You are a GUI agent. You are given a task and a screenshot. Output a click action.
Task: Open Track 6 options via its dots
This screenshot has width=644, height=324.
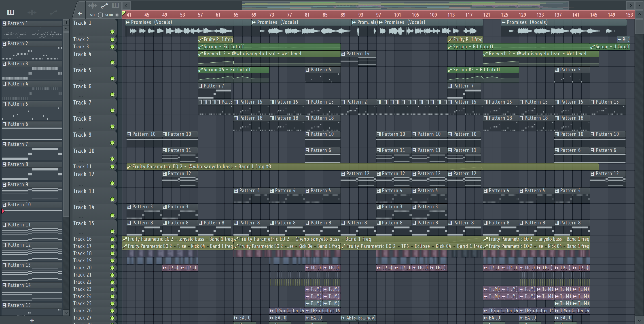[x=80, y=96]
